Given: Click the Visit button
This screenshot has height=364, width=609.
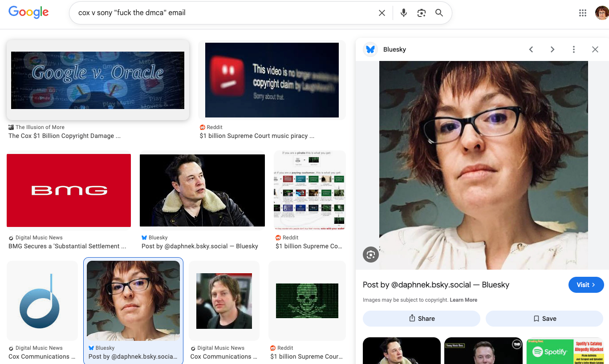Looking at the screenshot, I should (586, 285).
